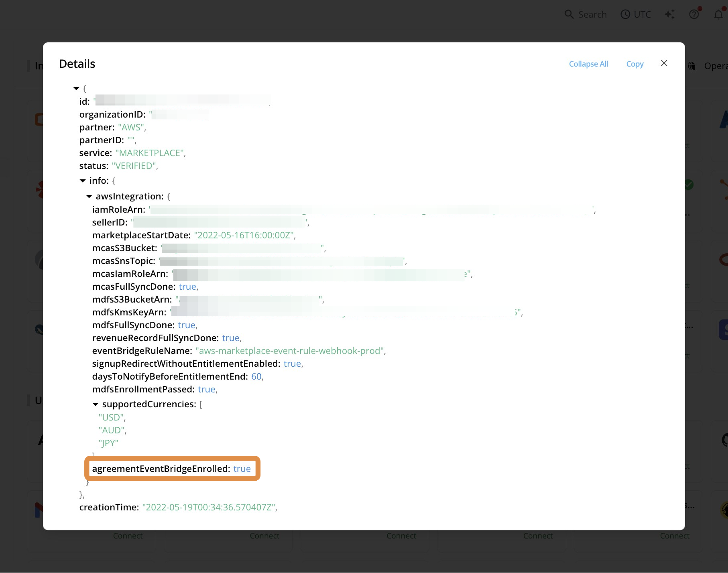Click the mcasS3Bucket key label
The height and width of the screenshot is (573, 728).
coord(124,248)
